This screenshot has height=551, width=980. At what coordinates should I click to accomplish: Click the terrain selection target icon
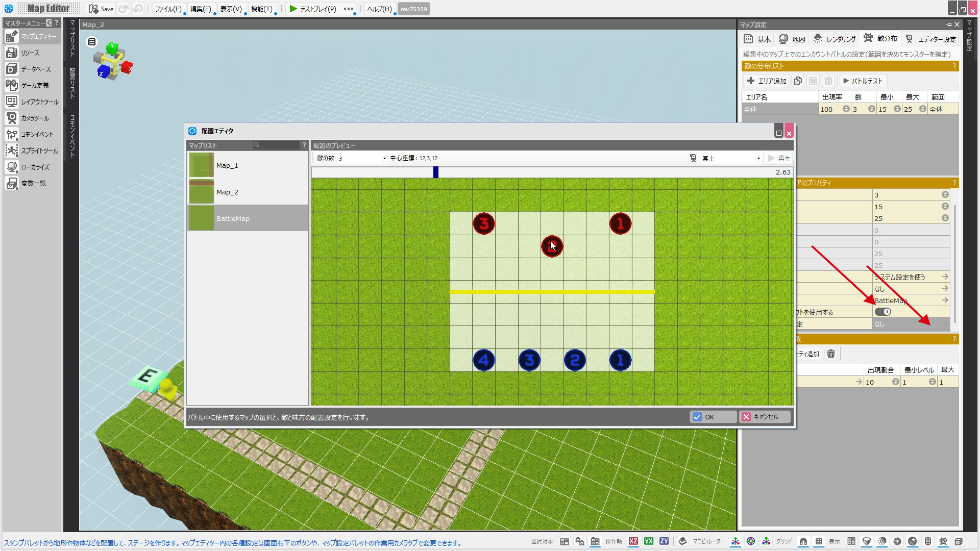point(565,541)
